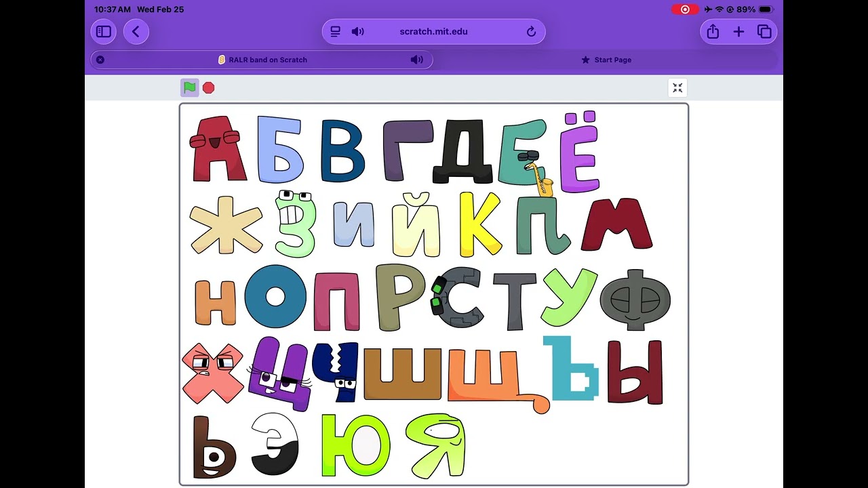The image size is (868, 488).
Task: Exit full screen mode
Action: coord(677,87)
